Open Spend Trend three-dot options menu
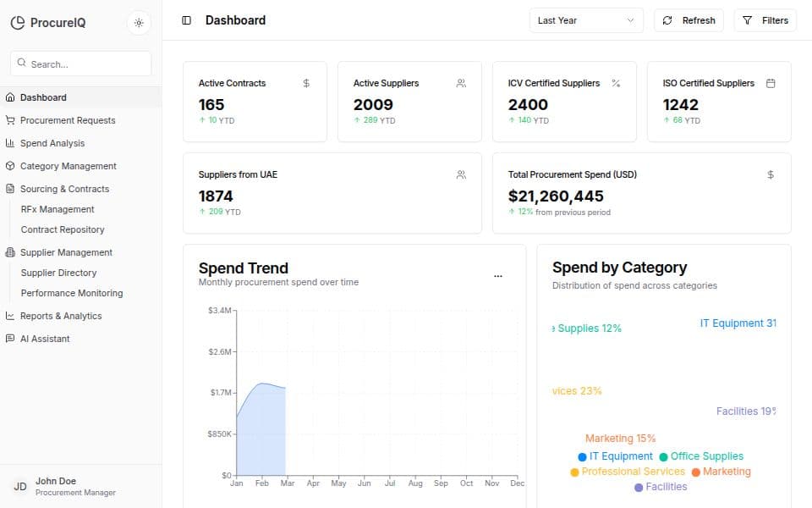 [x=497, y=276]
